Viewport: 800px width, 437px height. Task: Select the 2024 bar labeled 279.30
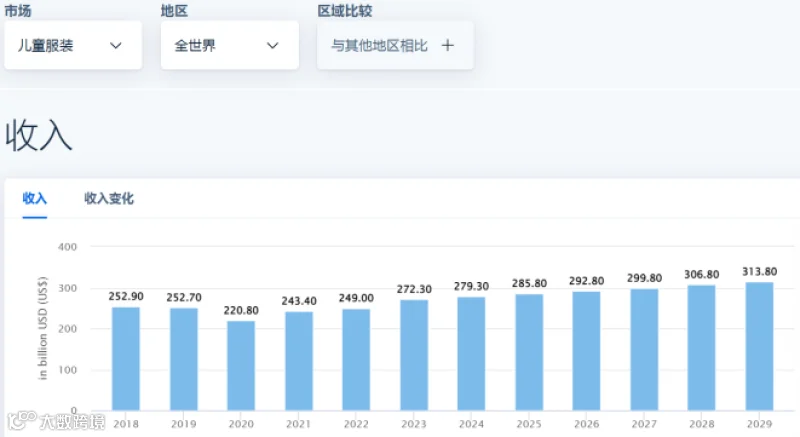[x=471, y=353]
